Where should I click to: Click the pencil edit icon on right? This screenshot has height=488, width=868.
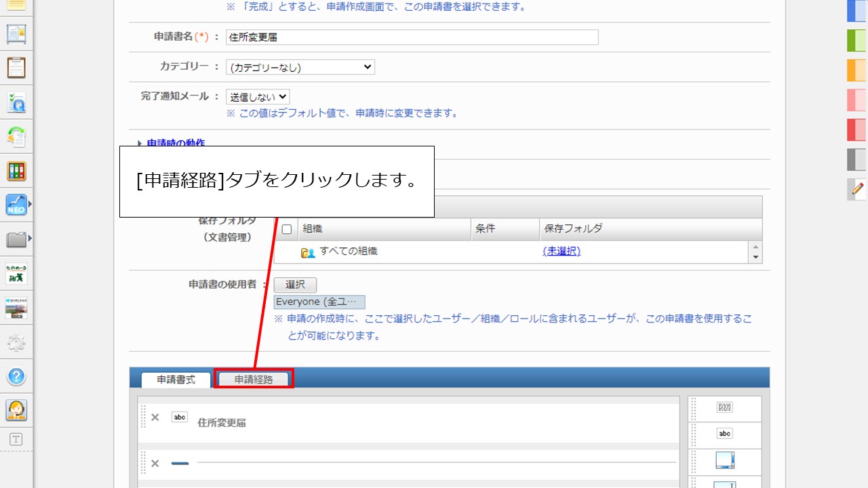tap(857, 188)
